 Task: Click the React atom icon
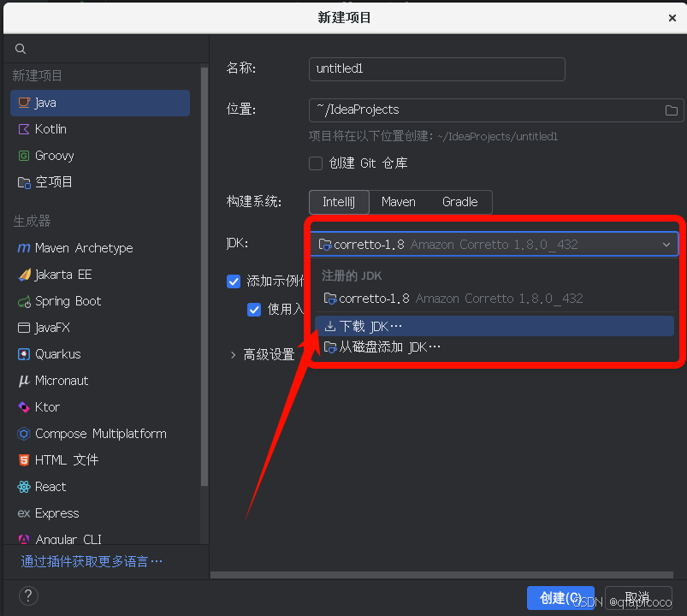(24, 487)
